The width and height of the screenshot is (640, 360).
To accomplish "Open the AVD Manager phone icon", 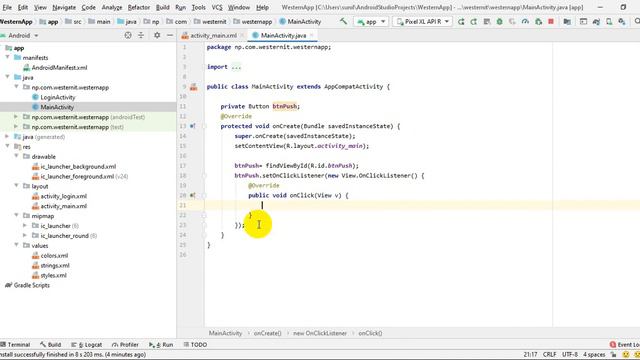I will point(609,22).
